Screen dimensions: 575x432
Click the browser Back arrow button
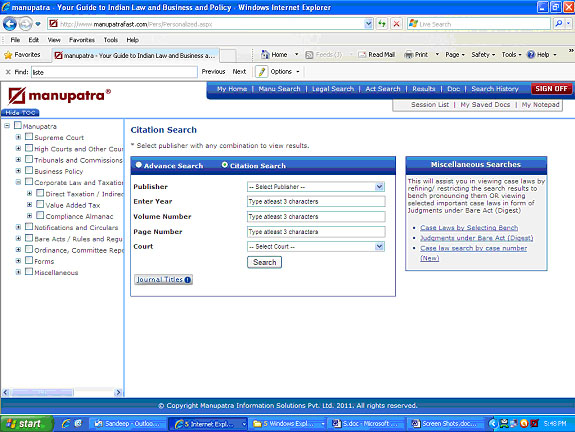pos(10,24)
